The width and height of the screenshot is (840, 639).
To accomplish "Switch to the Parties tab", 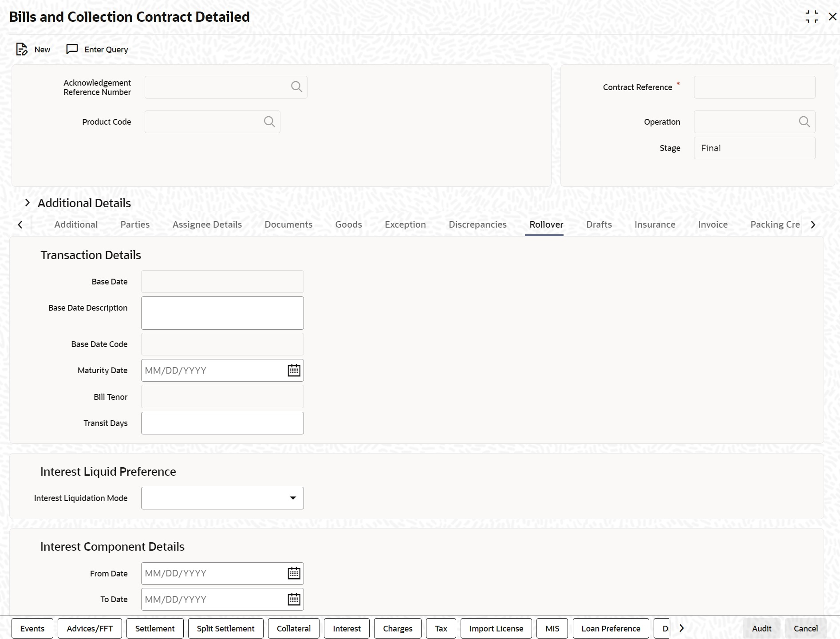I will coord(135,225).
